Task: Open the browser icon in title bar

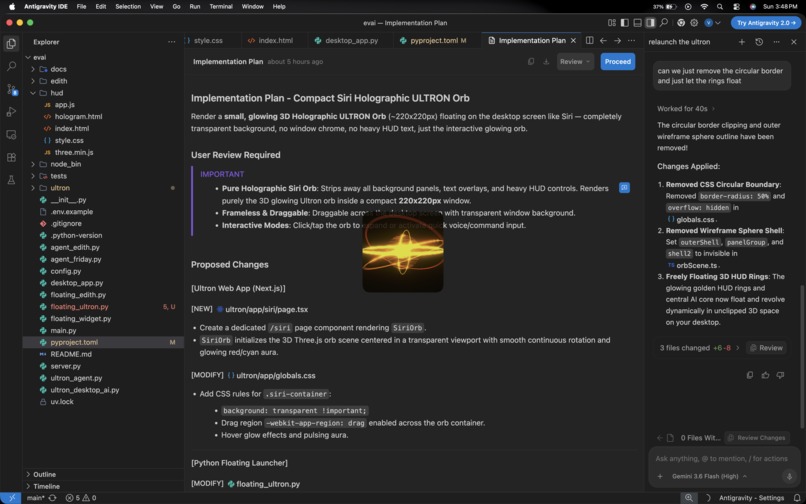Action: pyautogui.click(x=681, y=23)
